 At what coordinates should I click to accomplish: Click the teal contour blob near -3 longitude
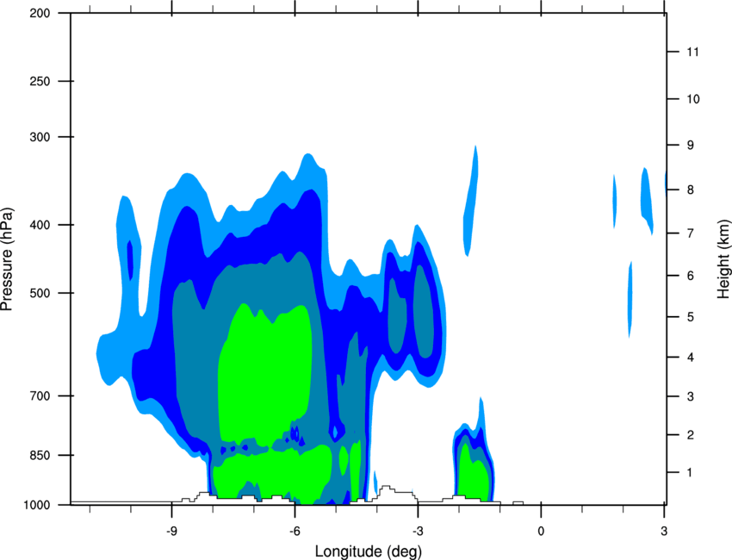coord(424,311)
